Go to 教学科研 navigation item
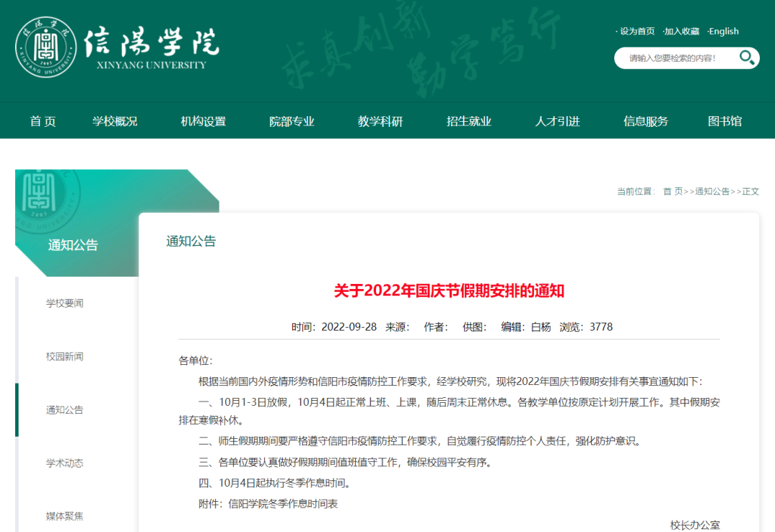 380,121
